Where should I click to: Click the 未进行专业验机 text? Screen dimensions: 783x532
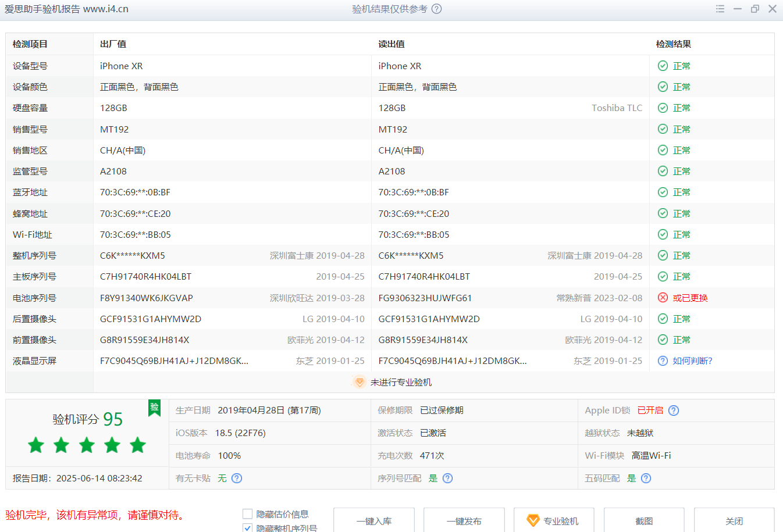click(401, 382)
